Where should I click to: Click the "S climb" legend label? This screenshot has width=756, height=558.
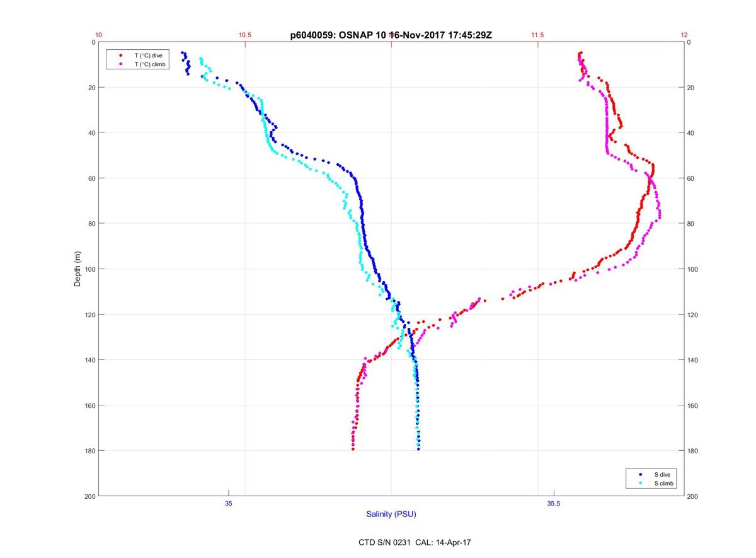[x=664, y=483]
